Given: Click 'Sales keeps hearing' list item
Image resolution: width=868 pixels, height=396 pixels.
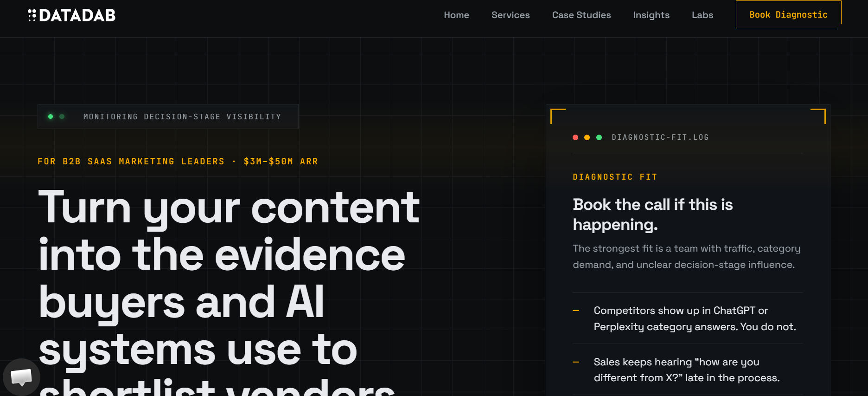Looking at the screenshot, I should pyautogui.click(x=687, y=370).
